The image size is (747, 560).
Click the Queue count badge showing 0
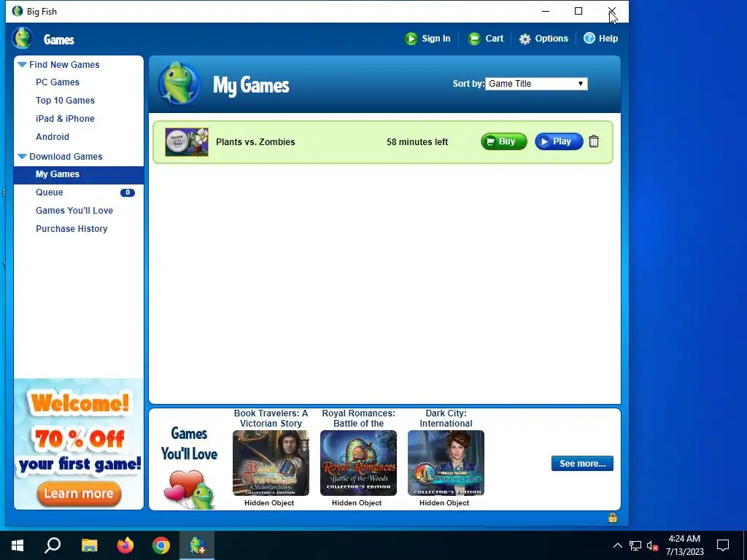pos(127,192)
